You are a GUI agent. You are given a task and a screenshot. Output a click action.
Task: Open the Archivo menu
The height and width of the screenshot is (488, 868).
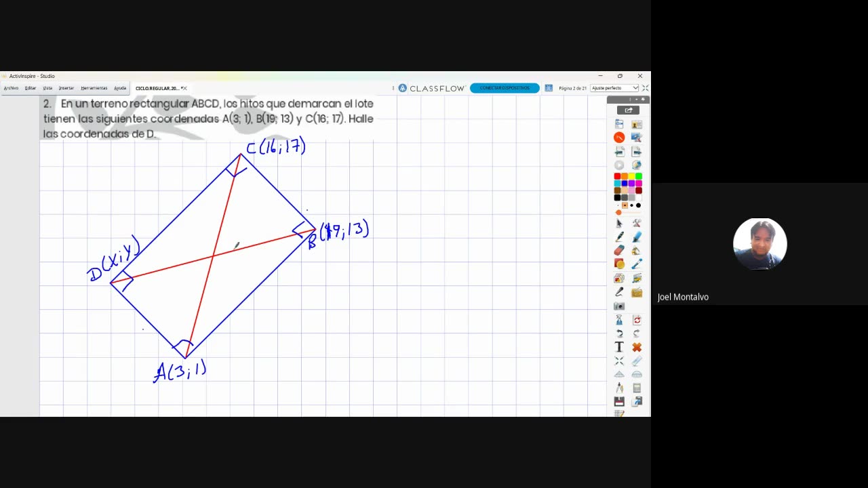[11, 88]
